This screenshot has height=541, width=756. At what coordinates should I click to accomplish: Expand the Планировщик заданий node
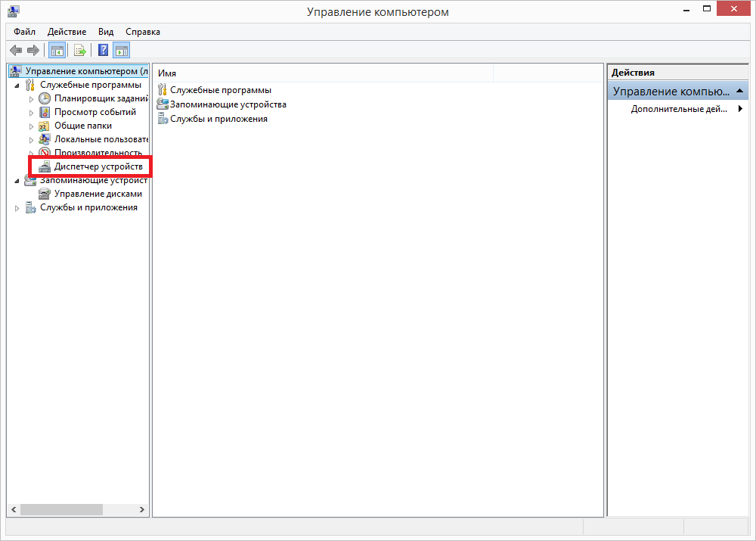click(x=31, y=99)
